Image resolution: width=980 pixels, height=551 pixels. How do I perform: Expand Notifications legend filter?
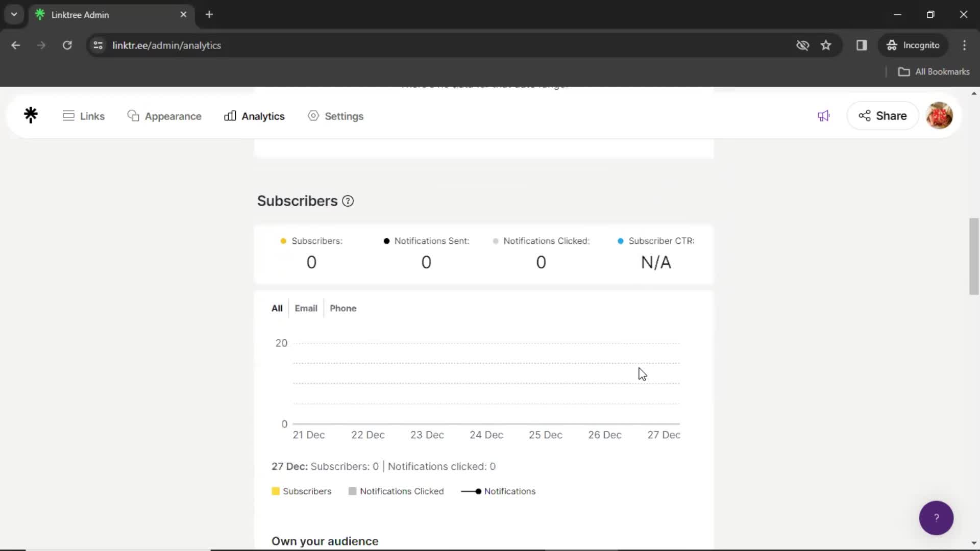[509, 491]
